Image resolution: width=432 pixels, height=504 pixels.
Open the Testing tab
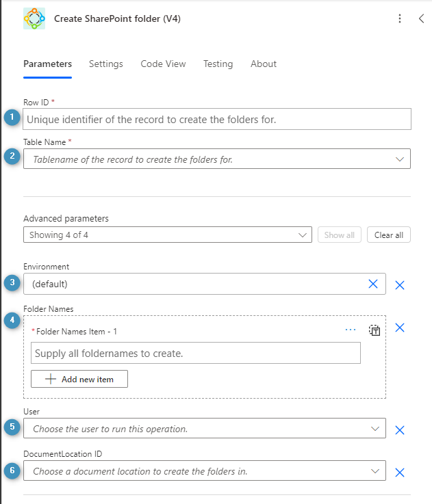(x=218, y=64)
